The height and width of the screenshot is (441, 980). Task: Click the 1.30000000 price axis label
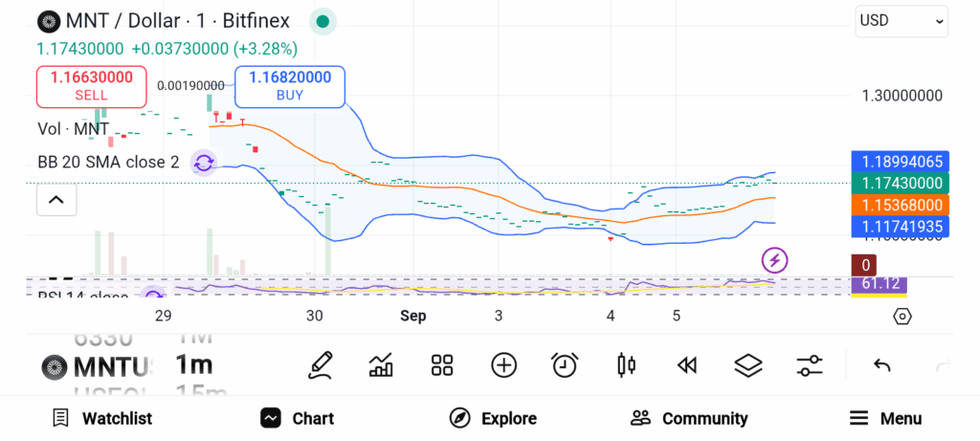[902, 97]
